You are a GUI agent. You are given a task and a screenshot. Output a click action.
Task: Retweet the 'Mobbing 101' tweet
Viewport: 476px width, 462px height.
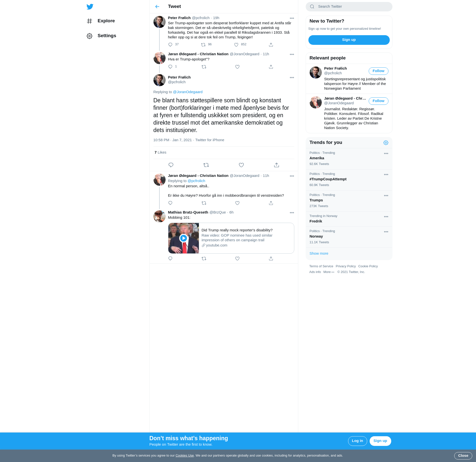point(204,258)
